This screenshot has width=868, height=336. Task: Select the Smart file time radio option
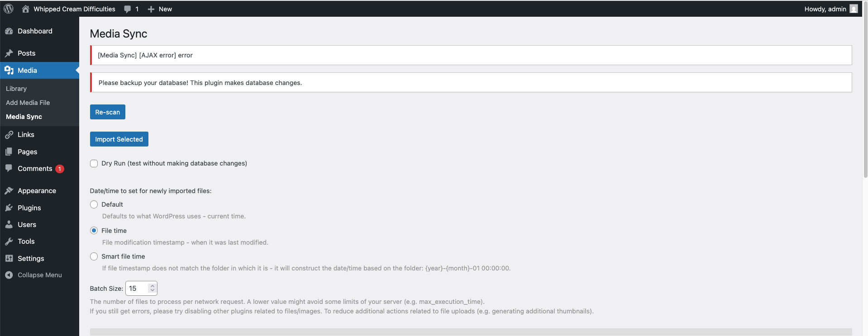point(94,257)
